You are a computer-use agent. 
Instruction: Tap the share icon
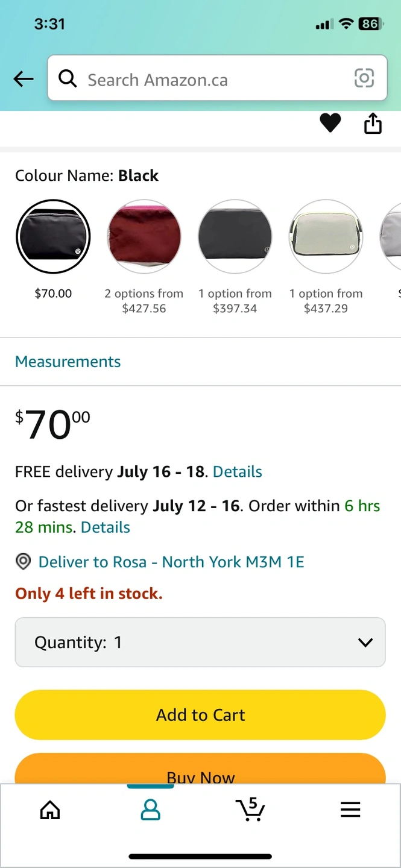point(373,123)
